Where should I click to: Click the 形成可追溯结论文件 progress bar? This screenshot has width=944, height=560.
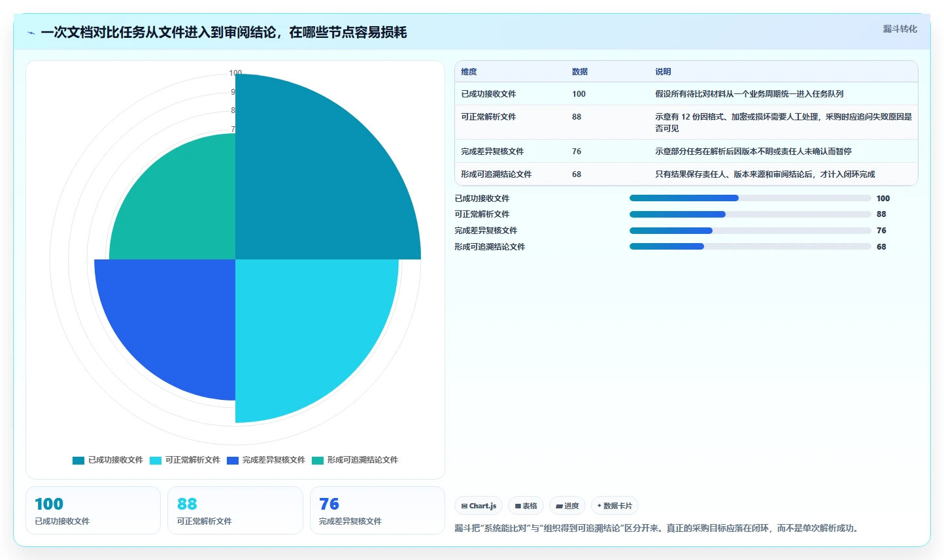750,246
